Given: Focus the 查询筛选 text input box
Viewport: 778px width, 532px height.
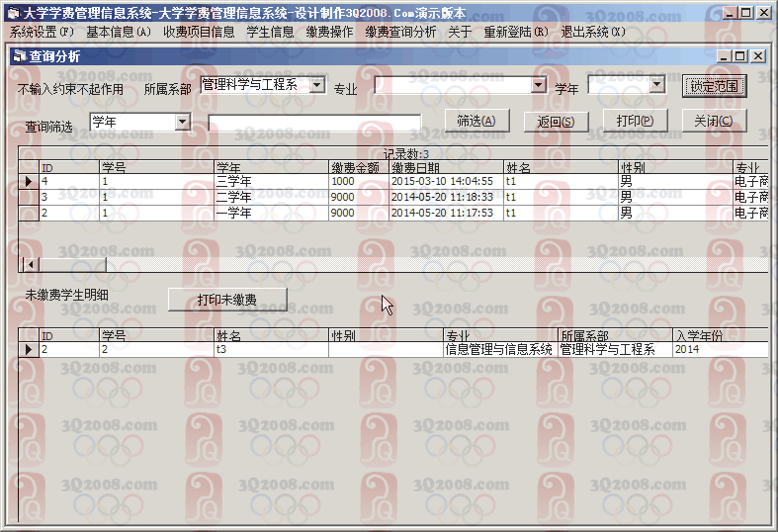Looking at the screenshot, I should pos(314,123).
